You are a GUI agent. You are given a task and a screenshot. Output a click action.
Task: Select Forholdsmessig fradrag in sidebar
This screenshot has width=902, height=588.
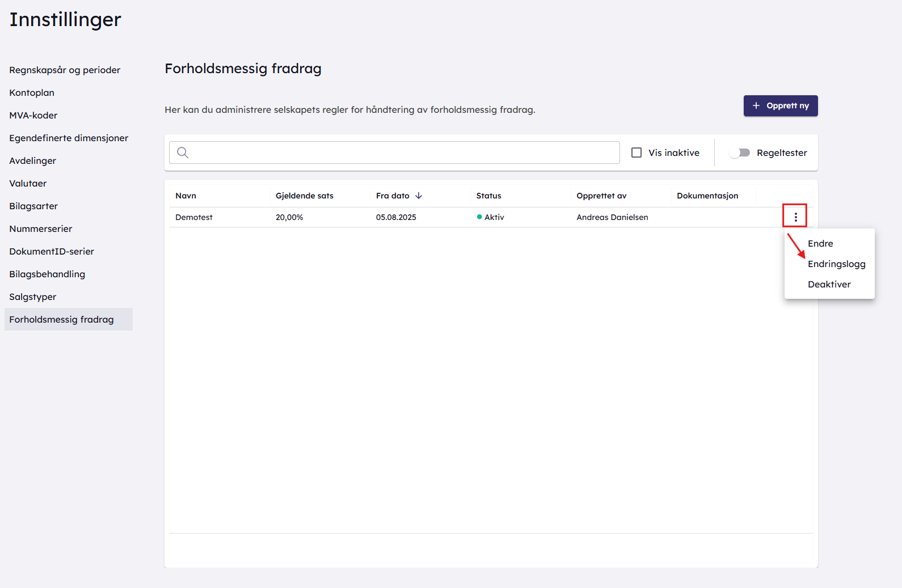(61, 319)
